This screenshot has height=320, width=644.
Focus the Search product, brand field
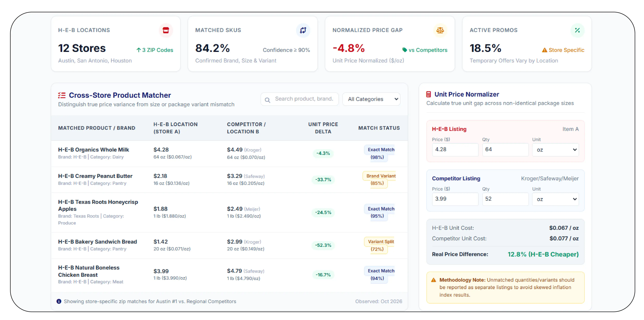(300, 99)
